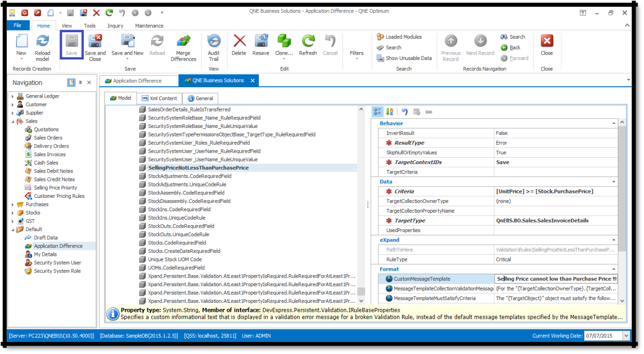This screenshot has height=354, width=644.
Task: Open the General tab with the info icon
Action: click(x=201, y=98)
